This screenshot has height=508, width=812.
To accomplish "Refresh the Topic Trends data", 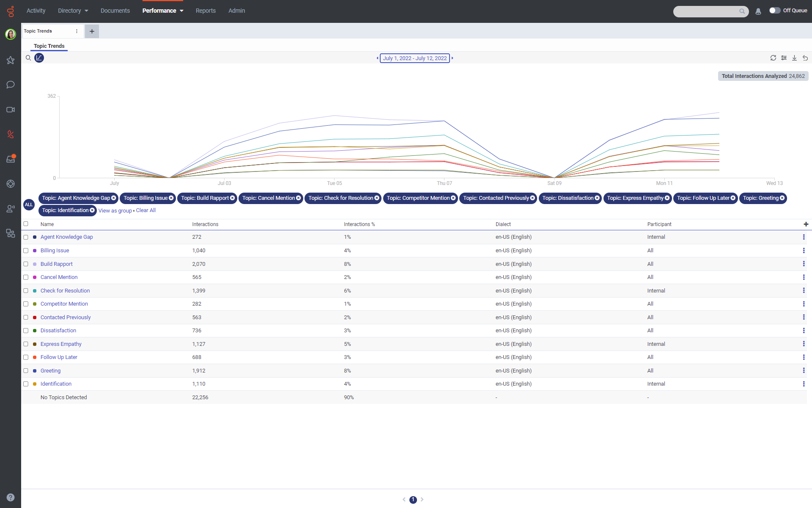I will (x=774, y=58).
